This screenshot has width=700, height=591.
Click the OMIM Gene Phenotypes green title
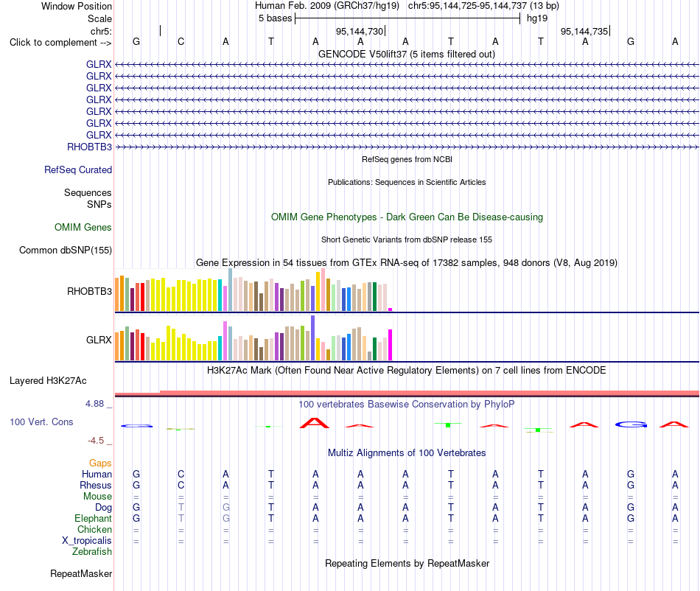407,217
